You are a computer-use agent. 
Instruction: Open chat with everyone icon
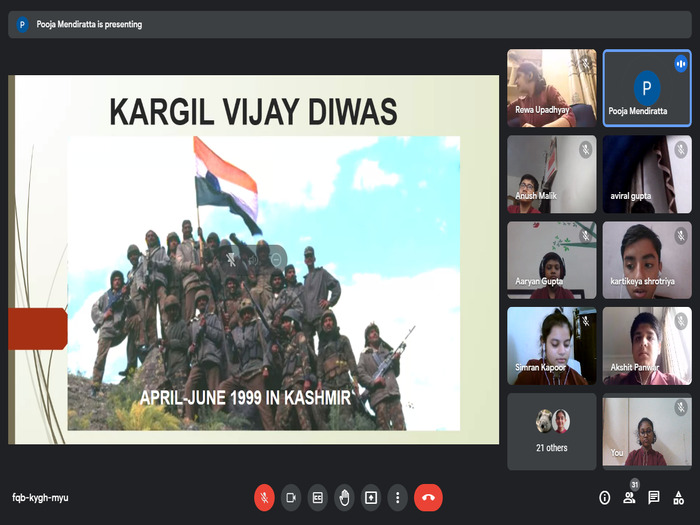tap(654, 497)
